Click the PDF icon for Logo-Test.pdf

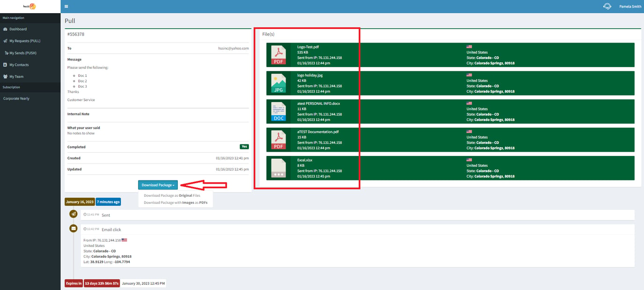point(278,55)
